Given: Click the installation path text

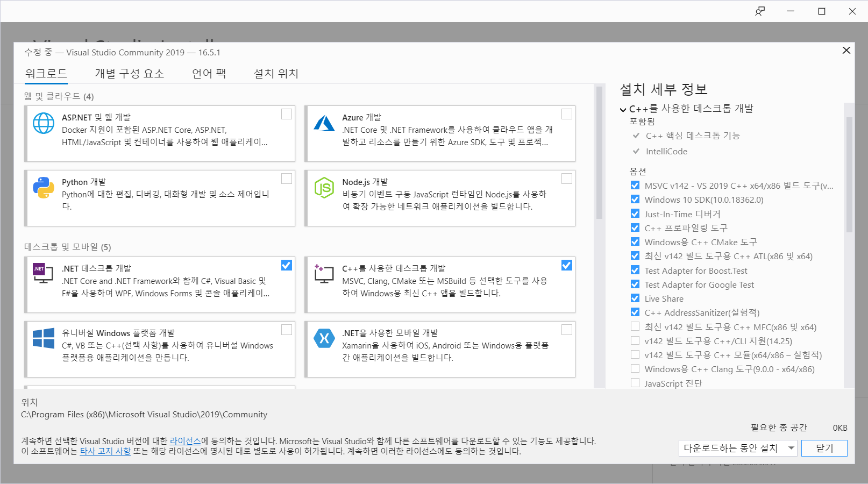Looking at the screenshot, I should (x=144, y=415).
